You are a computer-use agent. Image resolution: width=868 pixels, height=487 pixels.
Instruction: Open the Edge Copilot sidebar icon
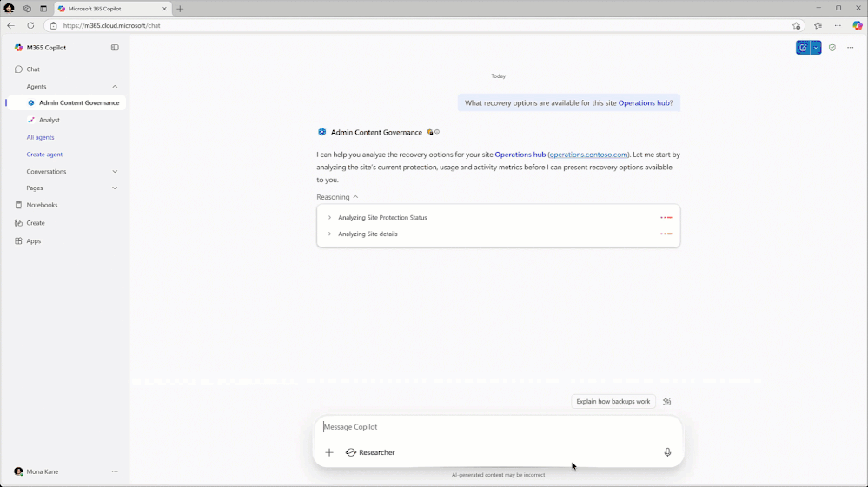pos(858,25)
